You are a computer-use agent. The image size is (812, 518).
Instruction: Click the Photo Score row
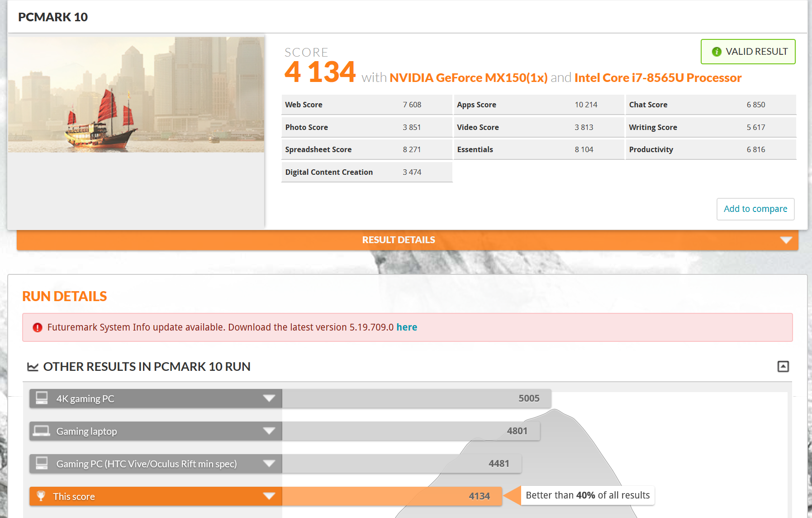[x=367, y=127]
